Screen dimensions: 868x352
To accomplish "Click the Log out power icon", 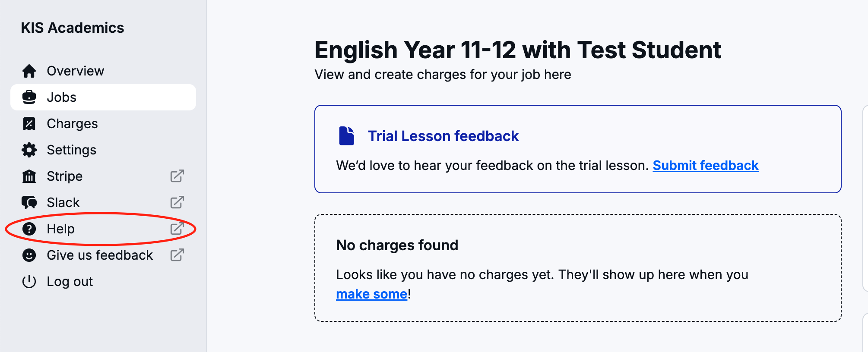I will click(x=29, y=282).
